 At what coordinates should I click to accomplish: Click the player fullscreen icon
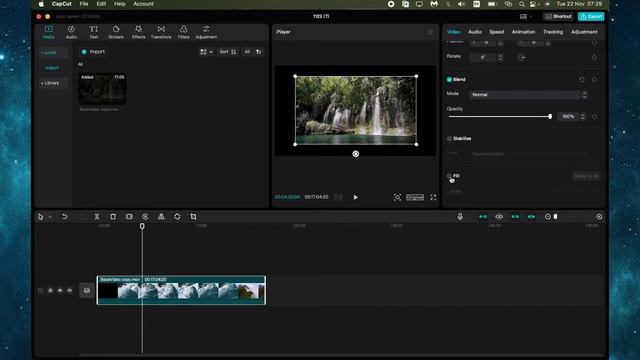(x=433, y=197)
